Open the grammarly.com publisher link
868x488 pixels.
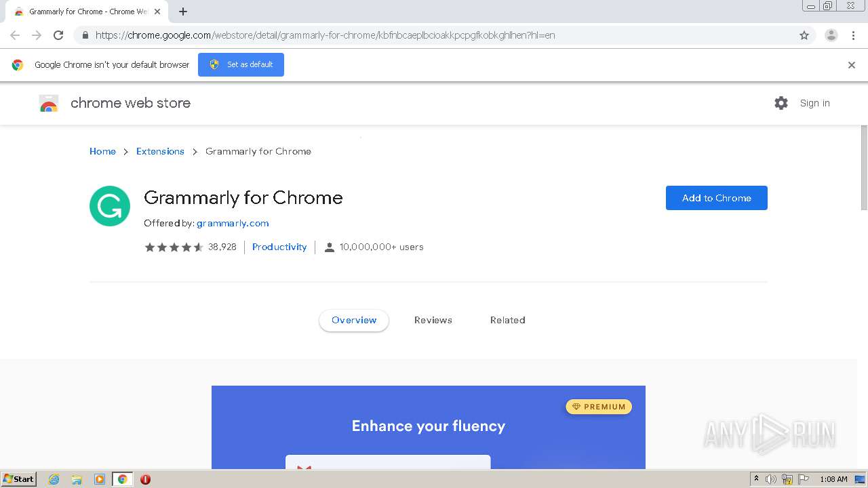click(233, 223)
